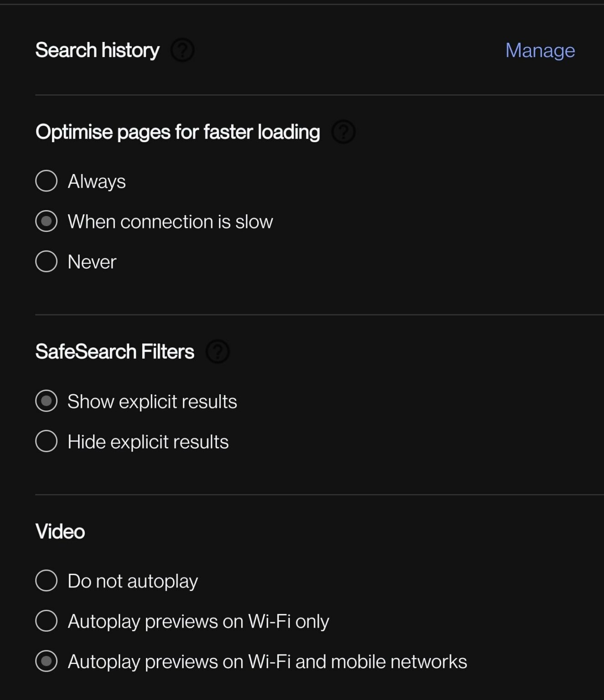The width and height of the screenshot is (604, 700).
Task: Enable Show explicit results
Action: (x=46, y=401)
